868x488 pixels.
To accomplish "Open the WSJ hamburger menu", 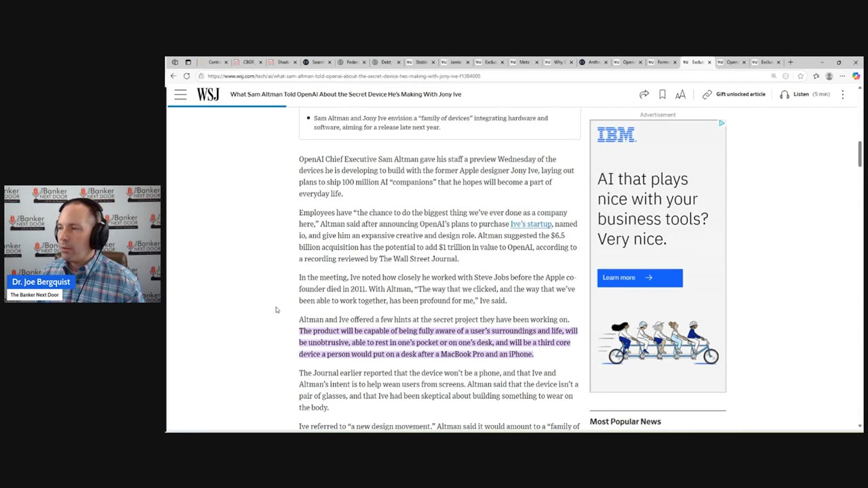I will pyautogui.click(x=180, y=95).
